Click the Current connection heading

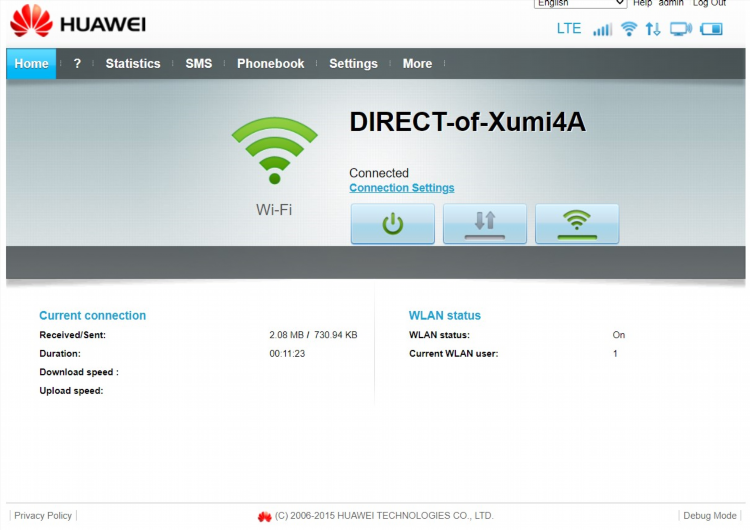pyautogui.click(x=92, y=316)
